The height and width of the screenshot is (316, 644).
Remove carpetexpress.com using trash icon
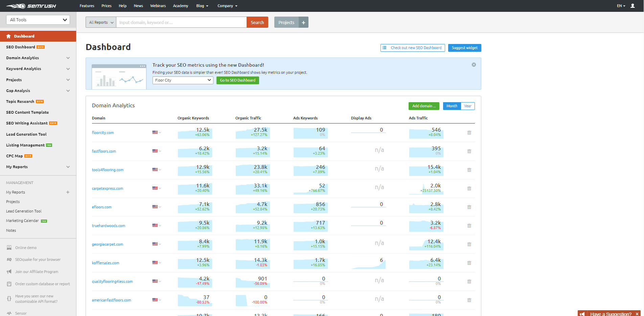(x=469, y=188)
